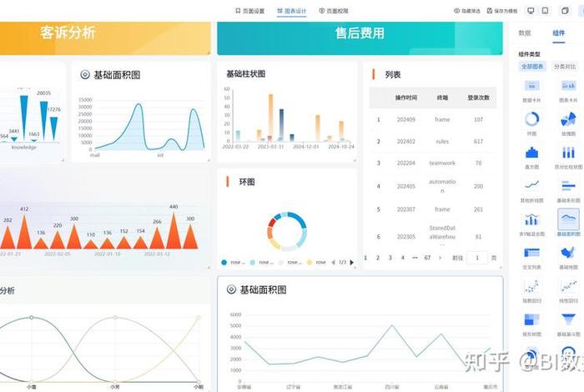Select list row with 202307 frame
The image size is (584, 392).
pos(433,209)
